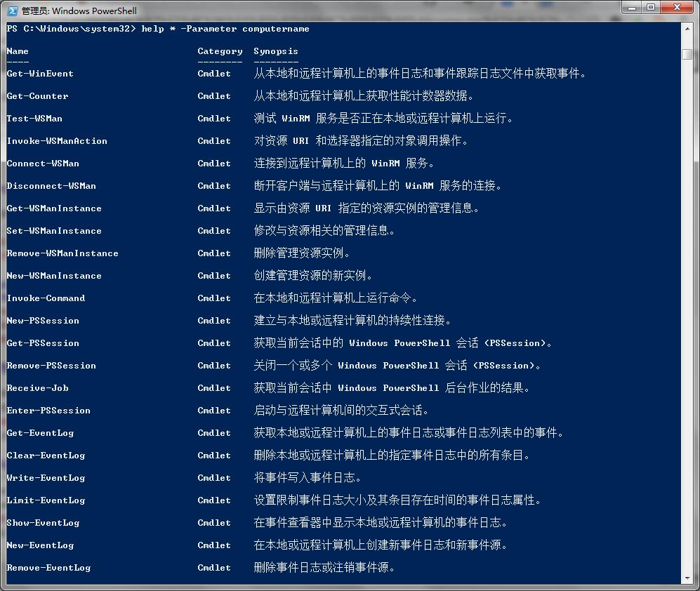The image size is (700, 591).
Task: Click the 'Enter-PSSession' entry
Action: pos(48,411)
